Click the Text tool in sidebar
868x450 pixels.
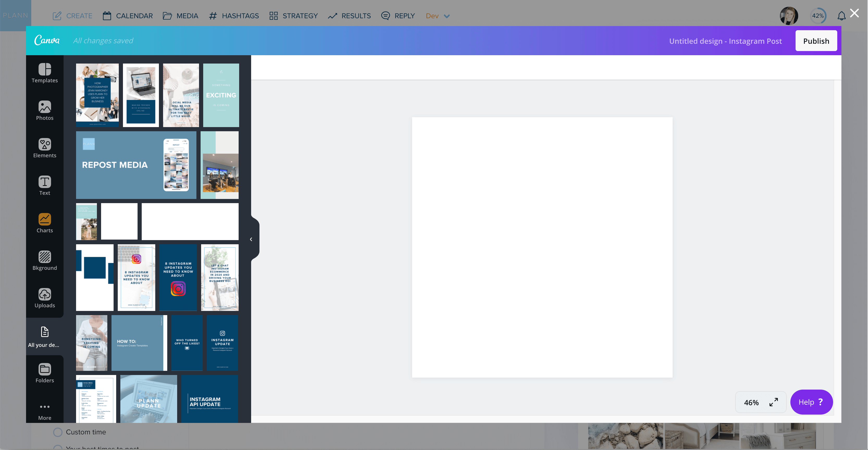pos(45,185)
